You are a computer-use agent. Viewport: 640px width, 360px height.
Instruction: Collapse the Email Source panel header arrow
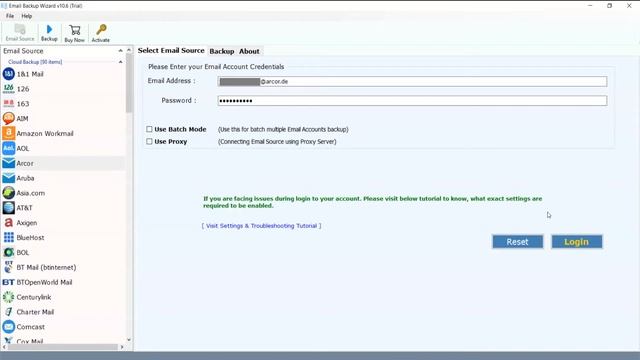120,51
